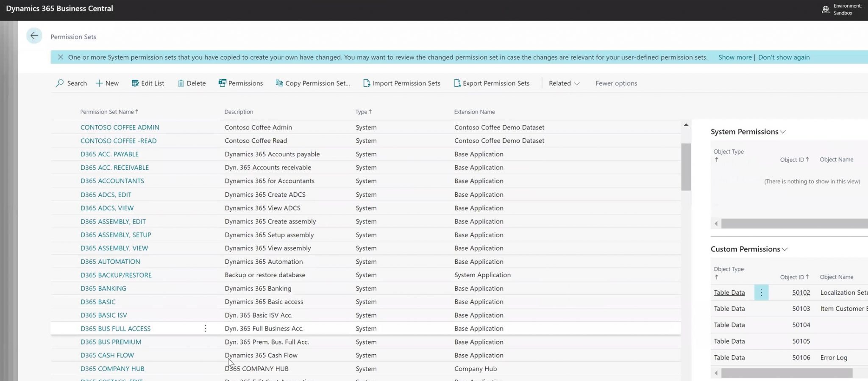Click the Custom Permissions horizontal scrollbar
The width and height of the screenshot is (868, 381).
[x=787, y=373]
